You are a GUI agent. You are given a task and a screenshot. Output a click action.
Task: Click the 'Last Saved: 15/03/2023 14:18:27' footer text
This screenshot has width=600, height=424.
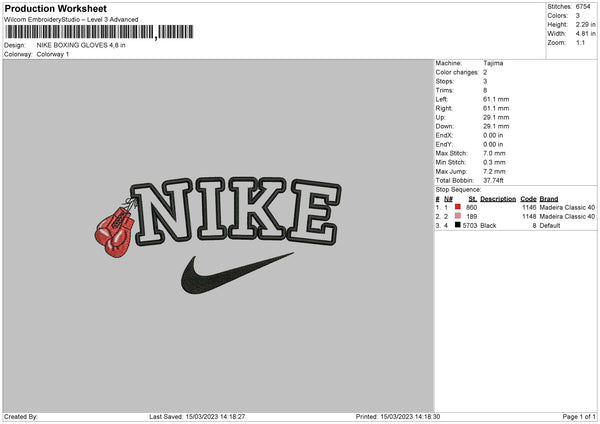point(197,417)
